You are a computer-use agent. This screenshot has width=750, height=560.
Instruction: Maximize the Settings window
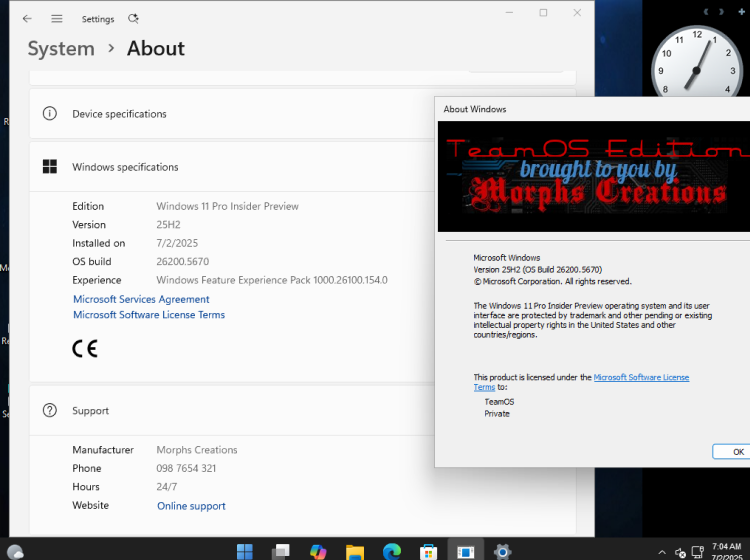[543, 12]
